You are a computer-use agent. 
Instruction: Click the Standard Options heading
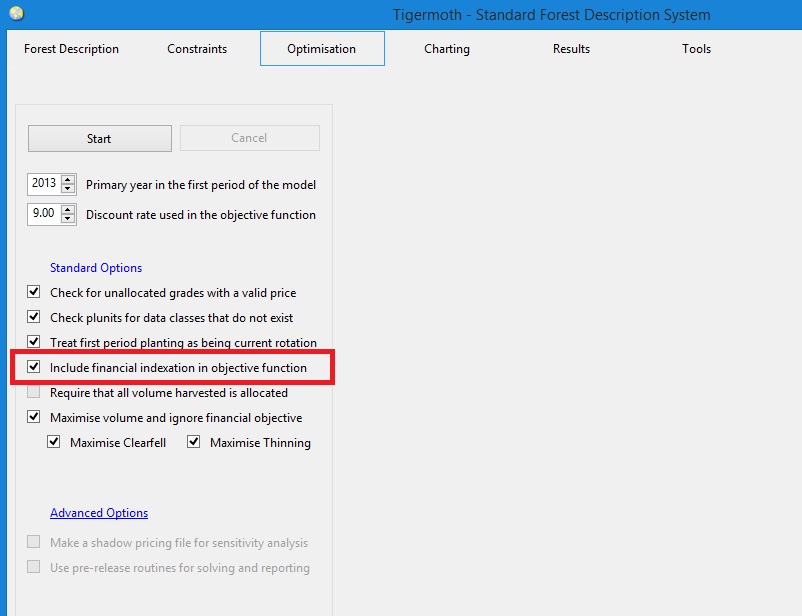coord(96,268)
